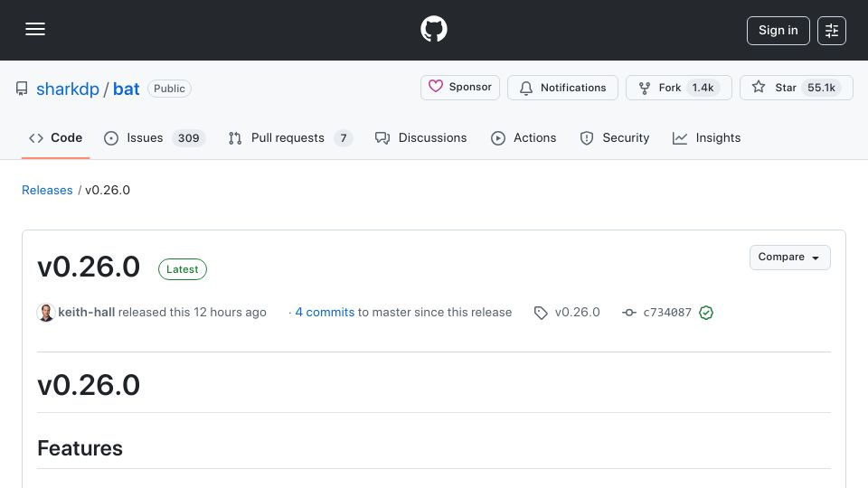Open appearance settings sliders icon
The width and height of the screenshot is (868, 488).
pyautogui.click(x=832, y=31)
